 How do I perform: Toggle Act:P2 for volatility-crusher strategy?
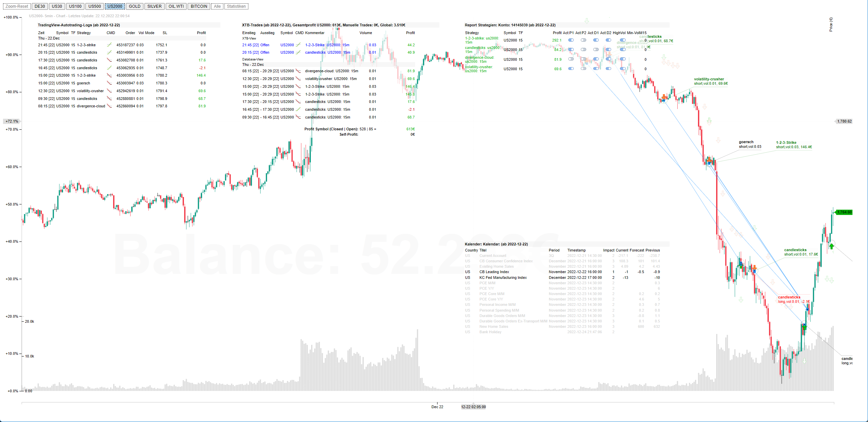(x=583, y=69)
